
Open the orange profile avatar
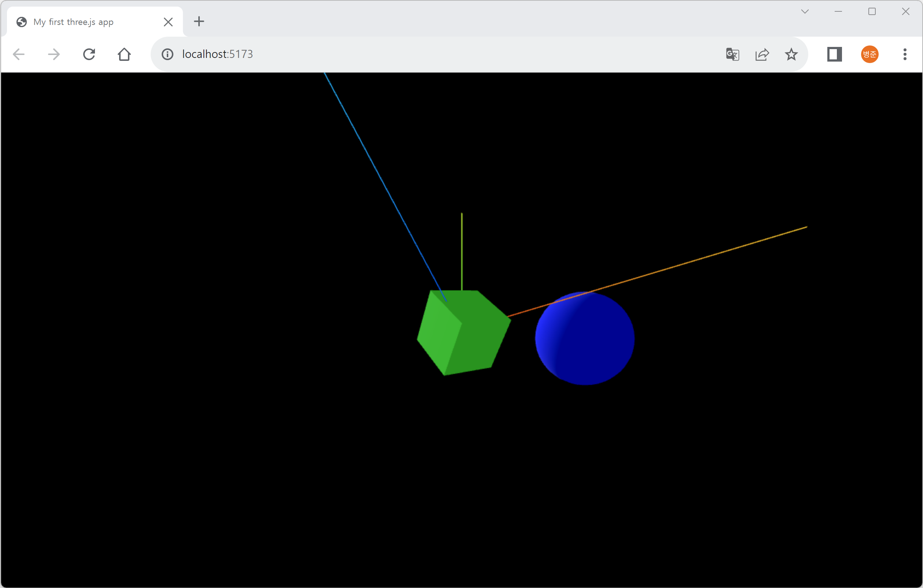click(x=869, y=54)
